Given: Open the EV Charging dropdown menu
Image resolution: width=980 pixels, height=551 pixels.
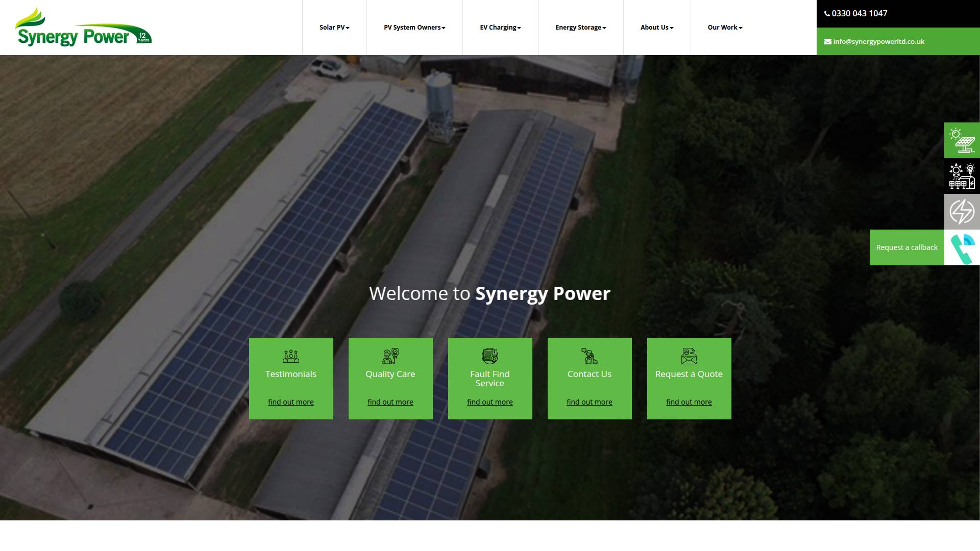Looking at the screenshot, I should pos(500,28).
